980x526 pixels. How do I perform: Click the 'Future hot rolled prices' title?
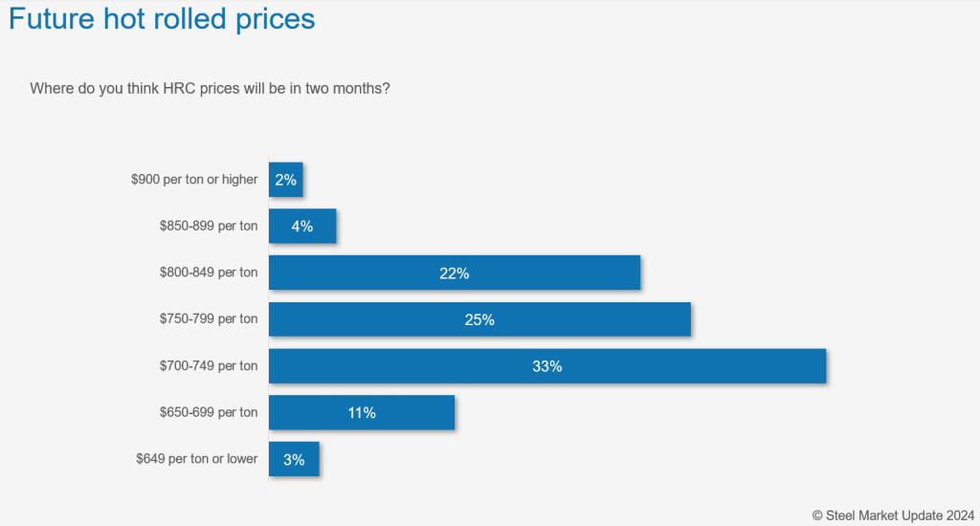coord(162,18)
